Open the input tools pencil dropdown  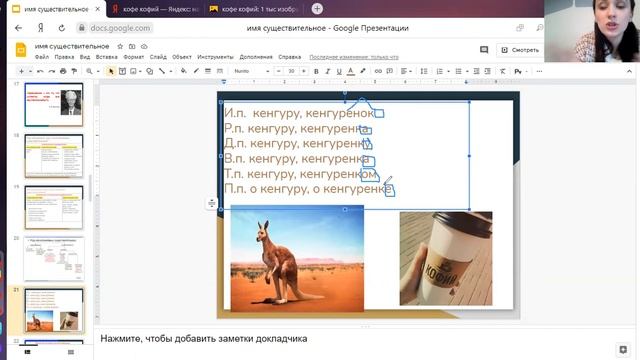[520, 71]
